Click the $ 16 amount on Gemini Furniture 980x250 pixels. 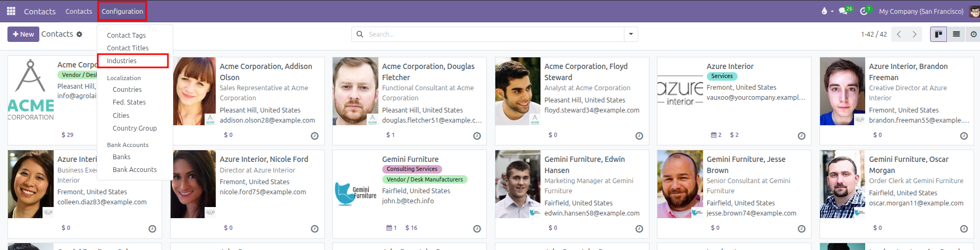pyautogui.click(x=411, y=228)
